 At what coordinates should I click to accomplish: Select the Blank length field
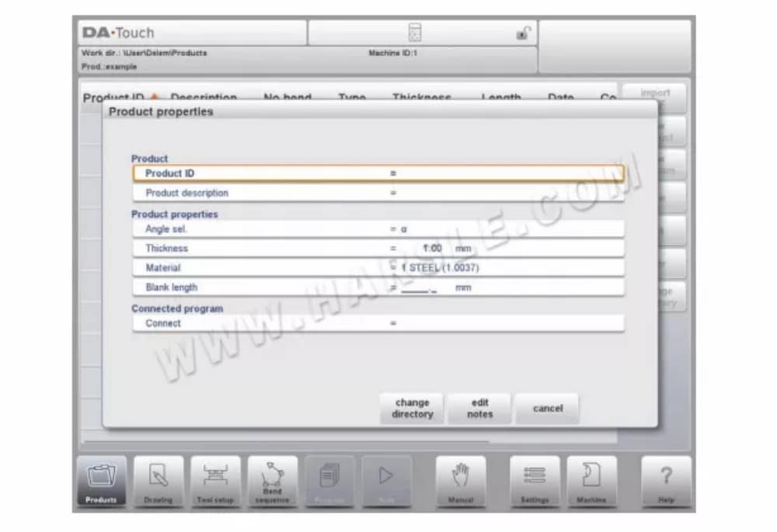tap(378, 288)
